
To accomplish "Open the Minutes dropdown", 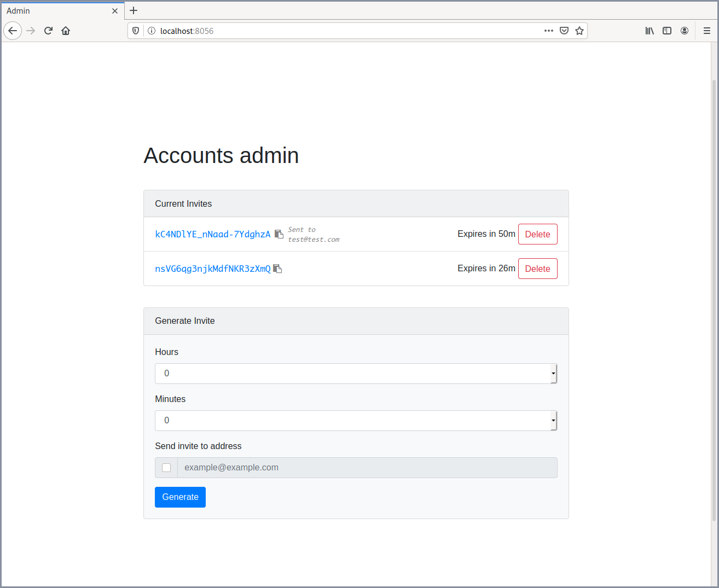I will [356, 421].
